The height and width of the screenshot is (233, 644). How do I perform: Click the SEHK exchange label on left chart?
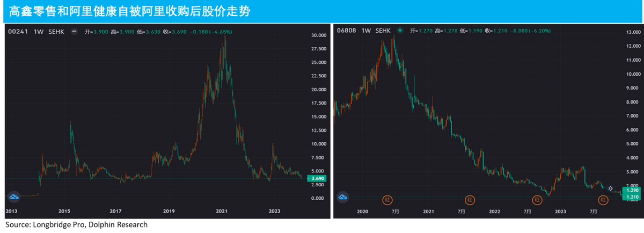55,32
